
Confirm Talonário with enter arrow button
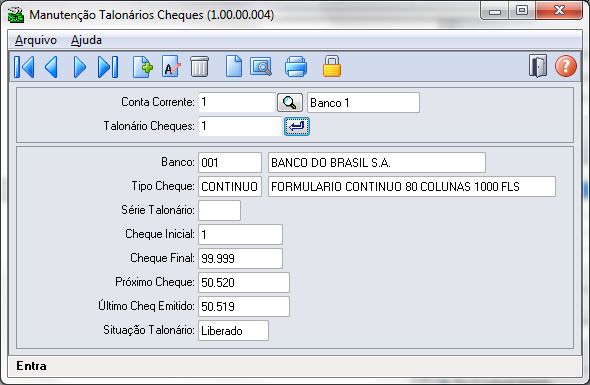point(297,126)
